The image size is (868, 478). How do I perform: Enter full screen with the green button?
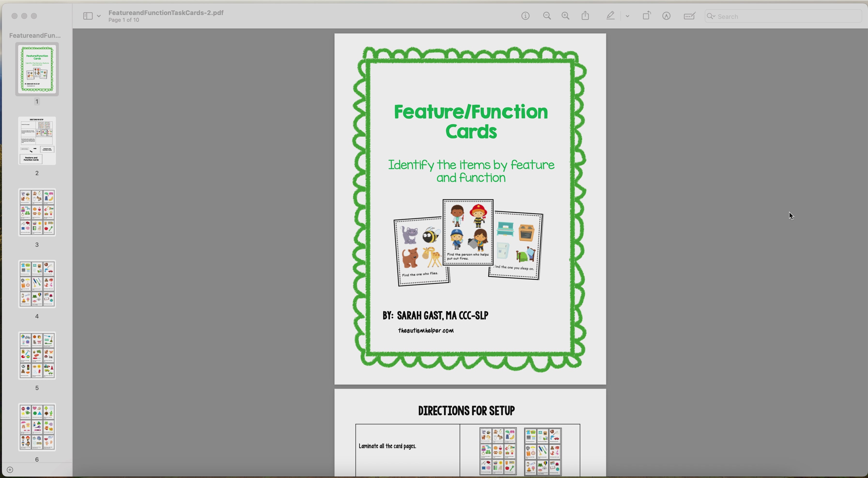(x=34, y=16)
